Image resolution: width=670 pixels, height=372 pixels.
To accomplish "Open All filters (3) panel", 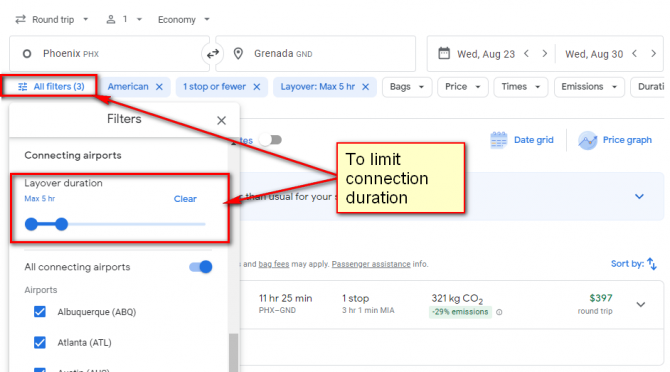I will 50,87.
